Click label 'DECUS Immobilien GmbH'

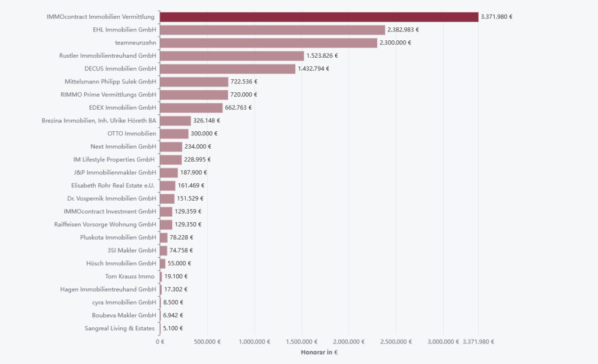click(x=120, y=68)
